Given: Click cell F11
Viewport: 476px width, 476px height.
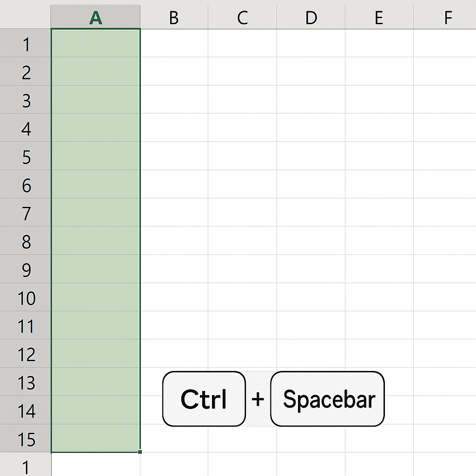Looking at the screenshot, I should (x=445, y=325).
